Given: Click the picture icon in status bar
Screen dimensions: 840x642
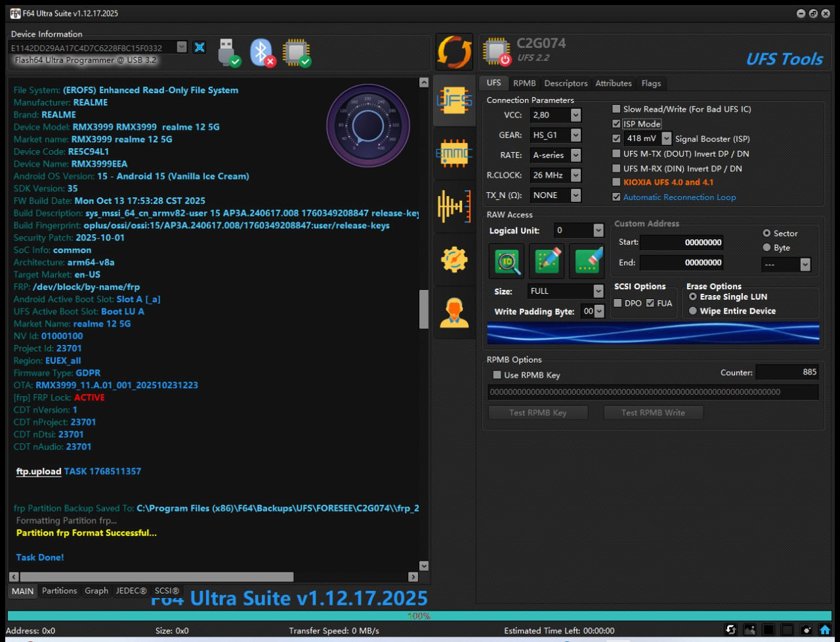Looking at the screenshot, I should click(749, 630).
